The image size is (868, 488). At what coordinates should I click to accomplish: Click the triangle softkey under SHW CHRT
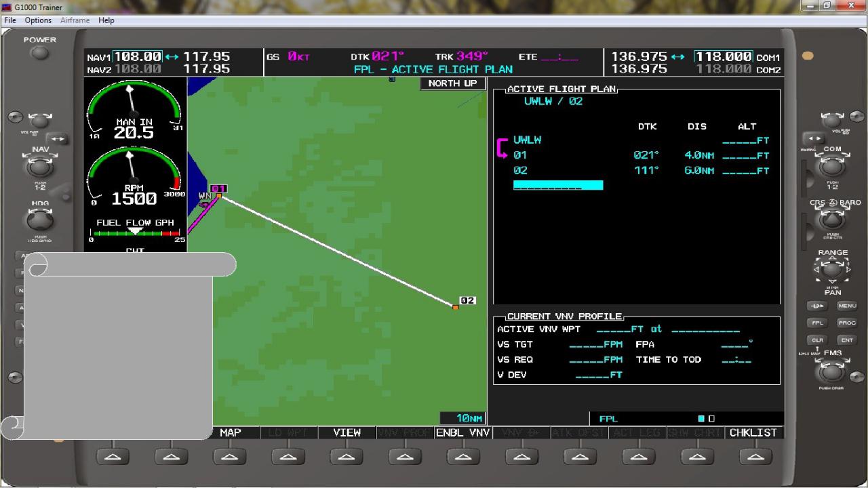pos(696,457)
